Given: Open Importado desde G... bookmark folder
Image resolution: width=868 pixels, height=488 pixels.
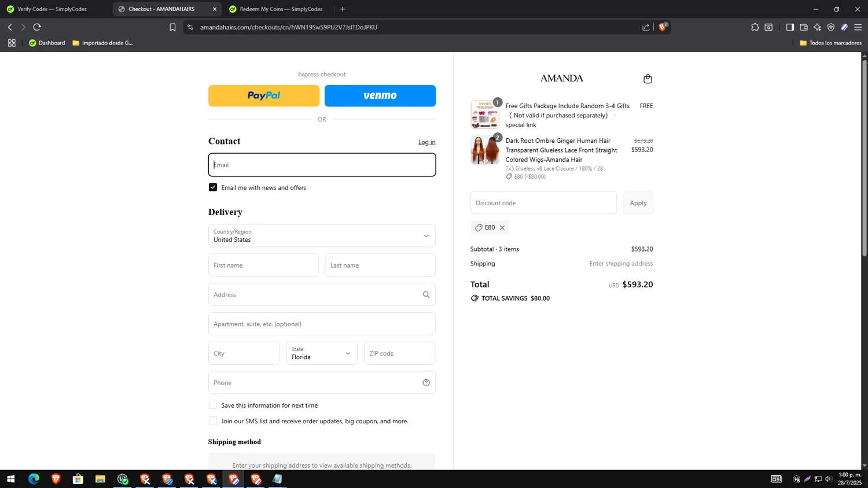Looking at the screenshot, I should coord(102,43).
